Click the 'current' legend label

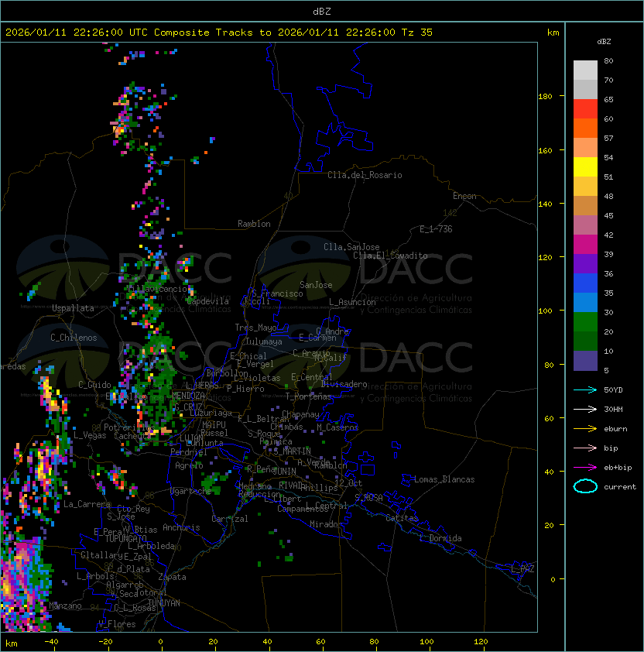point(620,487)
